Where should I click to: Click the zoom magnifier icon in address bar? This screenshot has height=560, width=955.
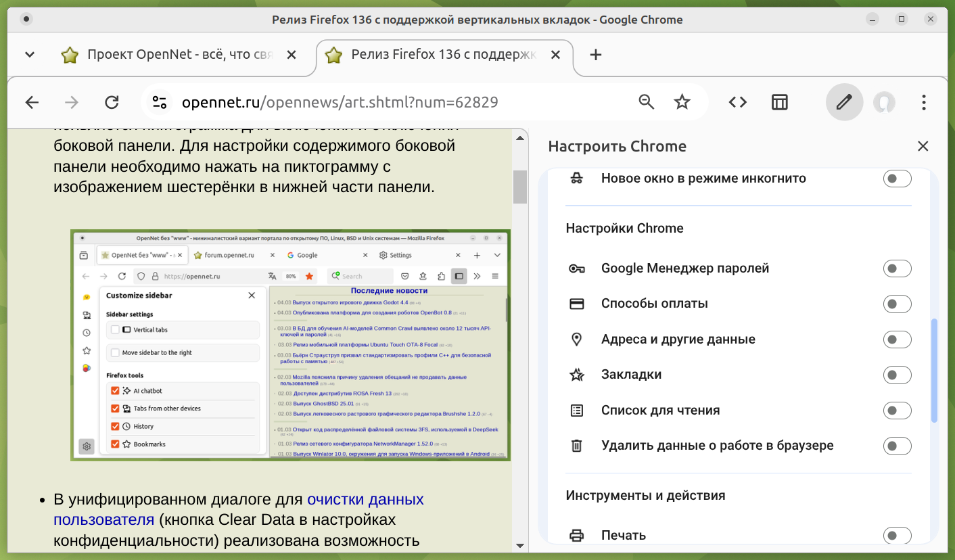tap(647, 102)
